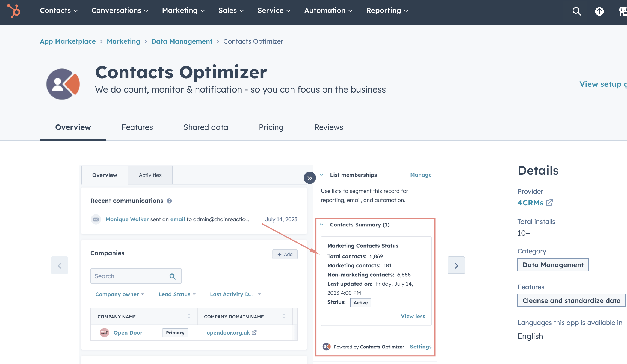
Task: Click the external link icon next to 4CRMs
Action: pyautogui.click(x=549, y=203)
